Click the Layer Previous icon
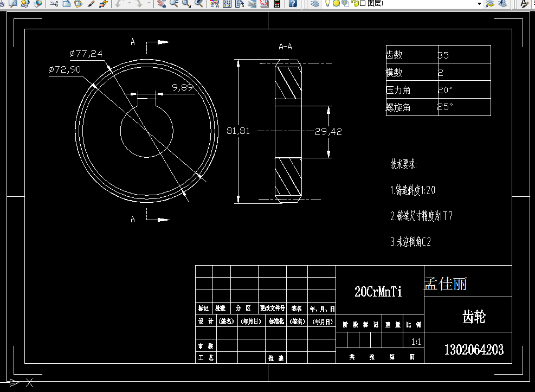The height and width of the screenshot is (392, 535). point(502,3)
